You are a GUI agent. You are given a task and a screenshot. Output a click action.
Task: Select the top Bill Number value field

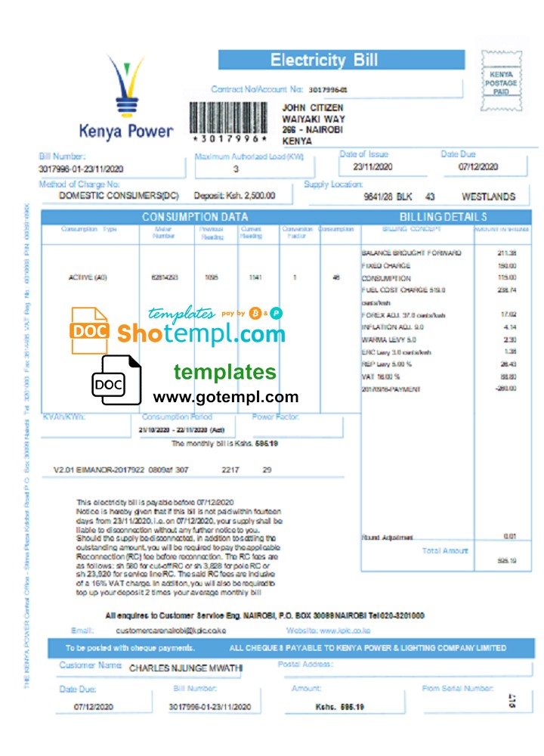tap(81, 169)
